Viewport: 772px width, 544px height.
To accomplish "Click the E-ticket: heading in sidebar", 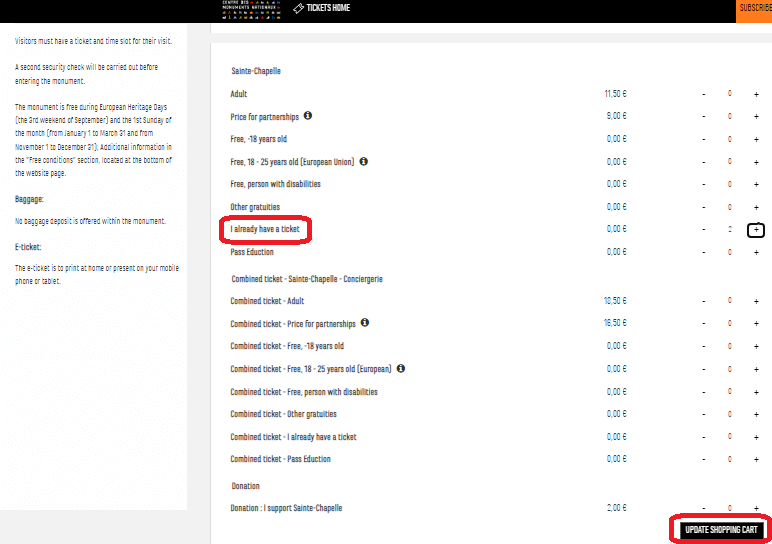I will (28, 247).
